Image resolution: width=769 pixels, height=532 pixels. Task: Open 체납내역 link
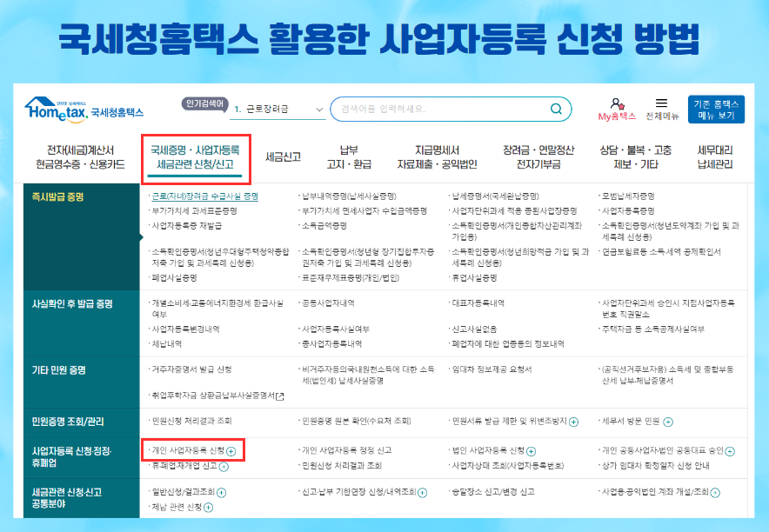click(x=167, y=344)
